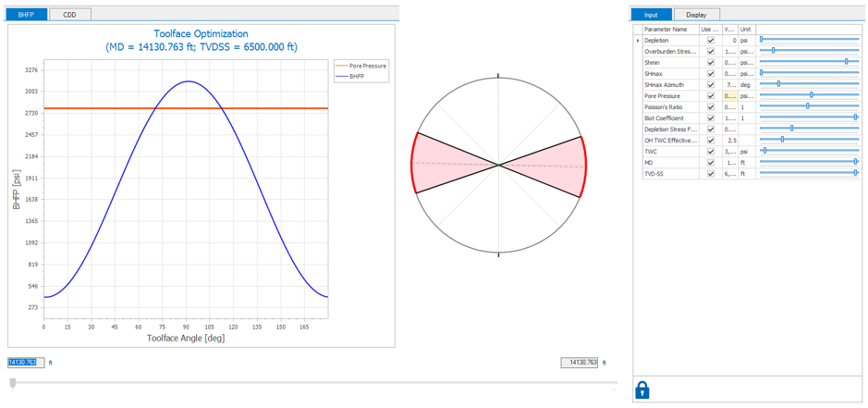This screenshot has width=868, height=408.
Task: Toggle the Pore Pressure use checkbox
Action: pos(711,96)
